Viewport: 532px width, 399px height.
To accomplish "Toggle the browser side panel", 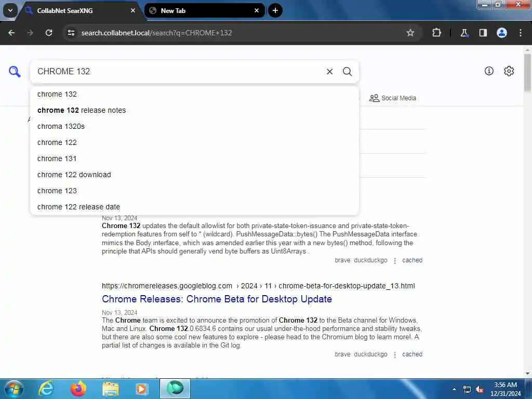I will click(483, 33).
